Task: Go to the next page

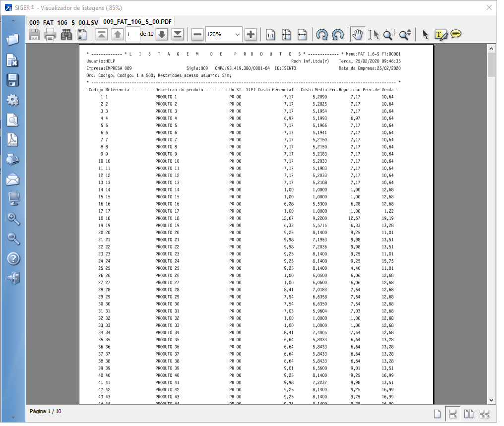Action: [162, 34]
